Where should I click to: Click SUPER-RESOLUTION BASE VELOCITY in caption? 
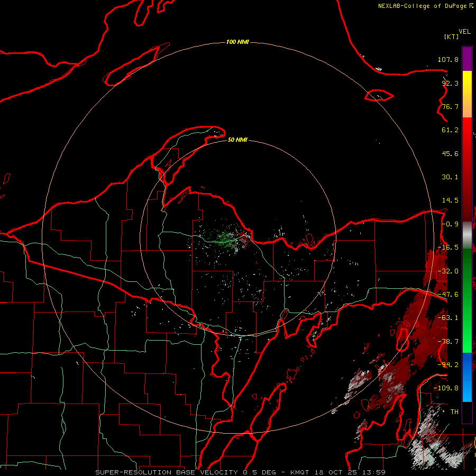coord(167,472)
